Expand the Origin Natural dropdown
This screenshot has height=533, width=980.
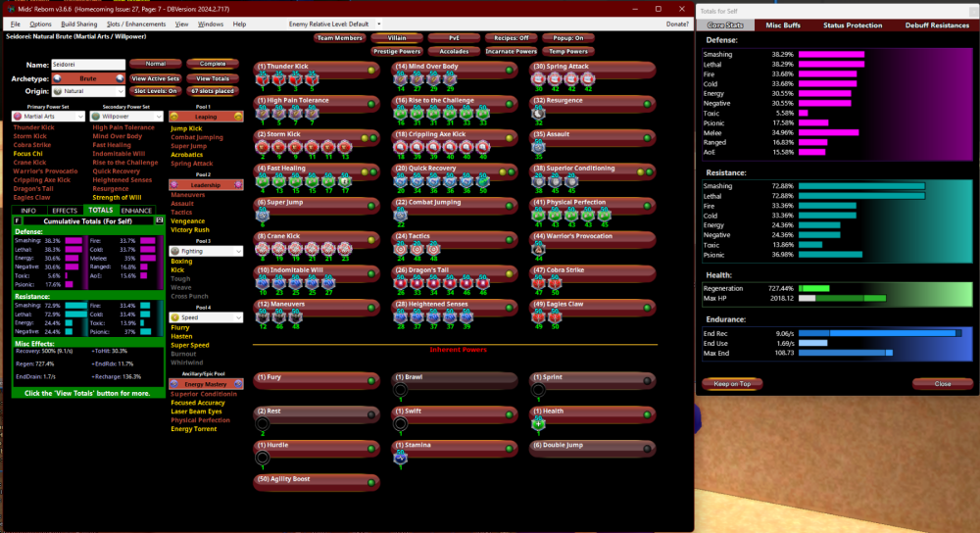coord(88,91)
